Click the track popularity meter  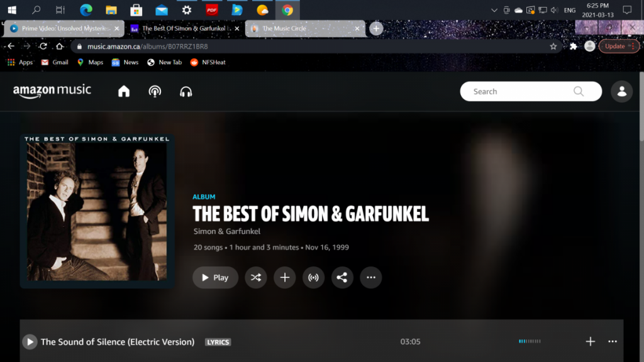(530, 341)
